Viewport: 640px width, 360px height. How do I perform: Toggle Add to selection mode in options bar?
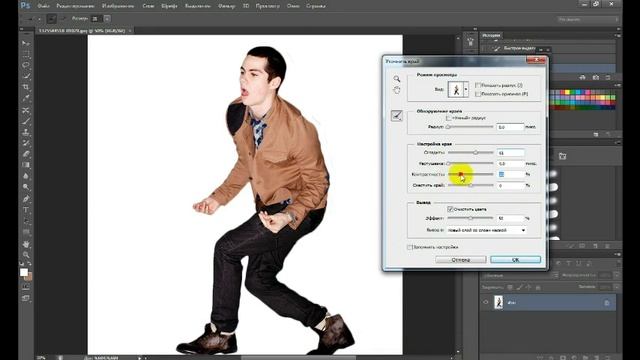(51, 18)
